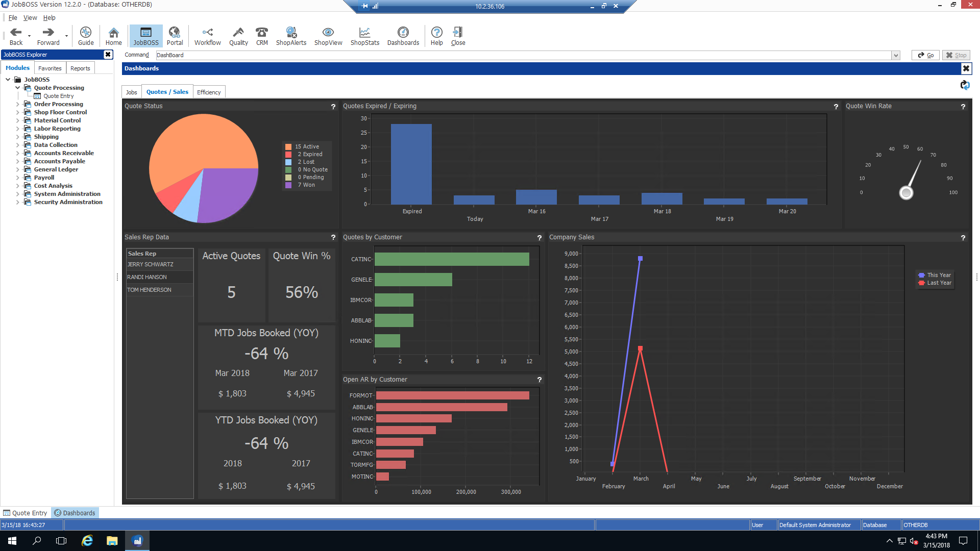Expand the Order Processing tree node

18,104
